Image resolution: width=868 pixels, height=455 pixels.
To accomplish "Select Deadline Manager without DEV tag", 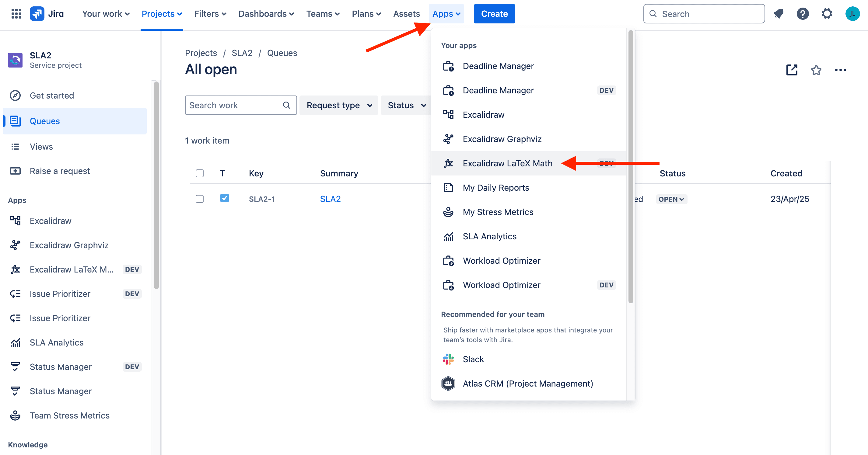I will 529,66.
